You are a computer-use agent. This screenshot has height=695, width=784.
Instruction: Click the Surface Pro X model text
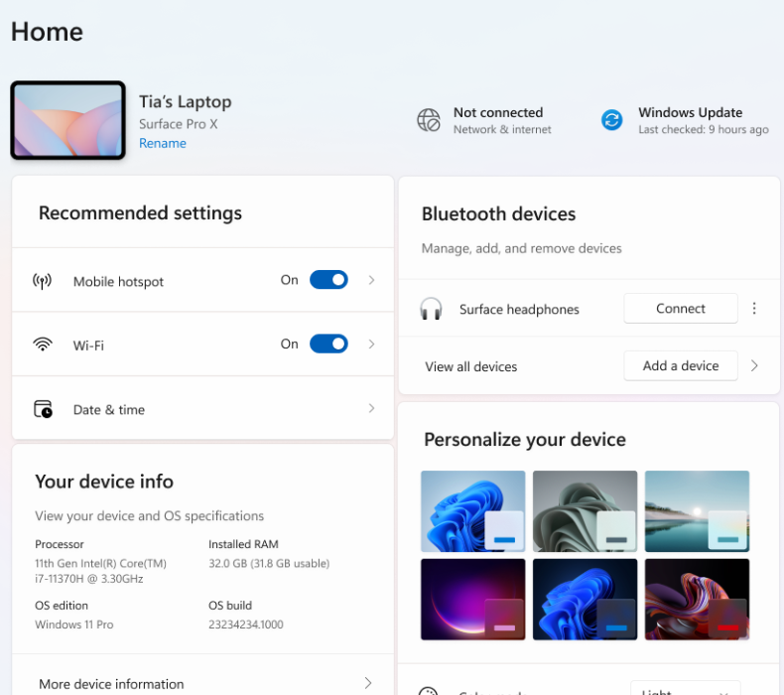[x=178, y=124]
